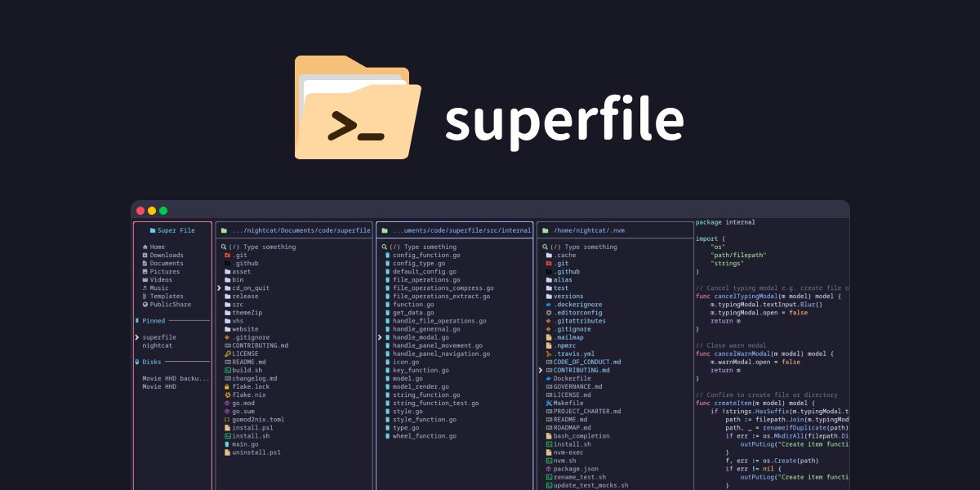This screenshot has width=980, height=490.
Task: Select GOVERNANCE.md file
Action: point(574,386)
